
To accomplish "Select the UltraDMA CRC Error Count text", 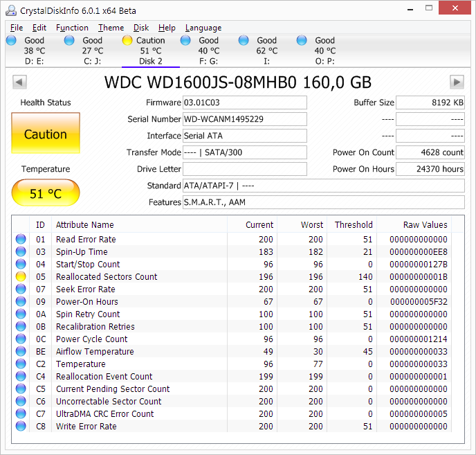I will click(104, 414).
